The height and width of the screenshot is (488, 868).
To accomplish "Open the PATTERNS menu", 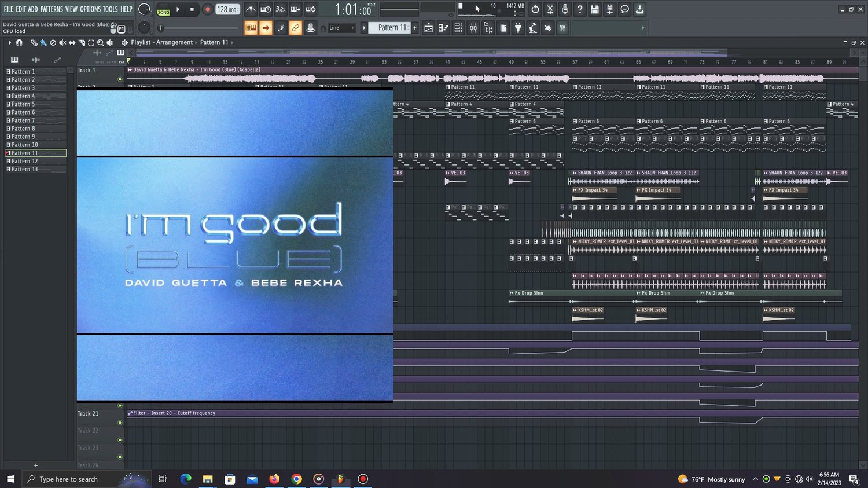I will coord(52,9).
